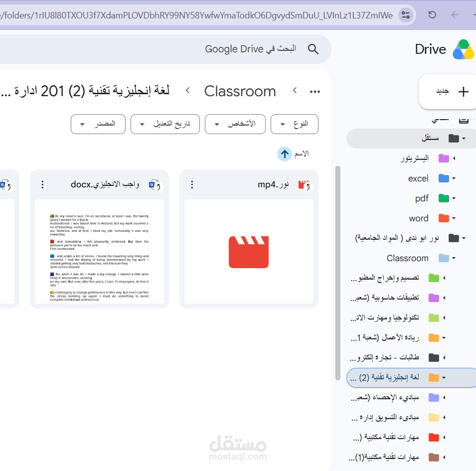Screen dimensions: 476x471
Task: Open more actions for نور.mp4
Action: [192, 184]
